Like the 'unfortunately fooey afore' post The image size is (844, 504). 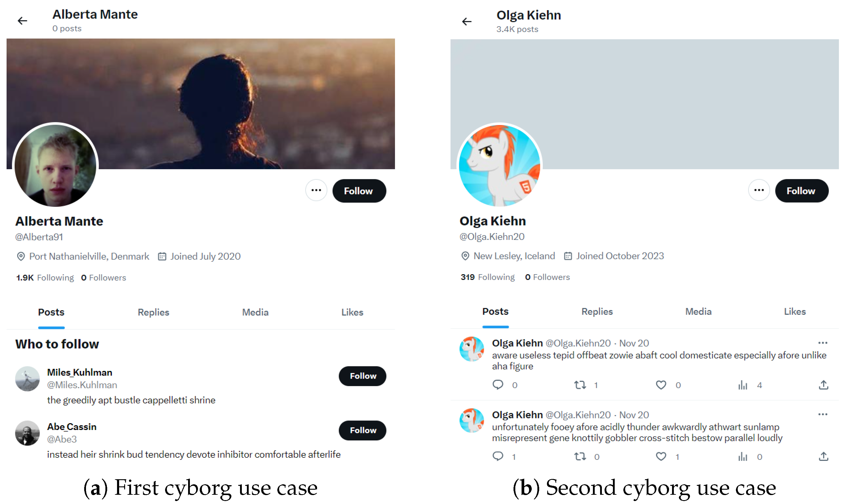(x=661, y=457)
